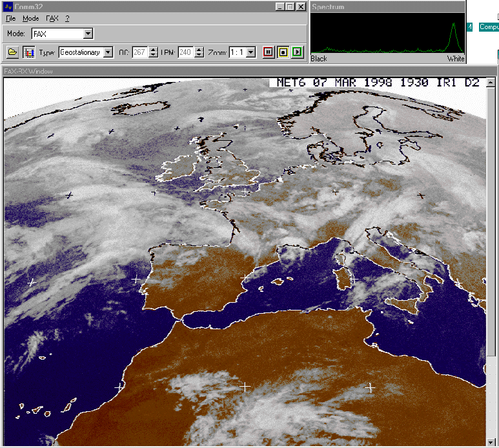Click the open file folder icon
This screenshot has height=448, width=499.
pos(12,52)
